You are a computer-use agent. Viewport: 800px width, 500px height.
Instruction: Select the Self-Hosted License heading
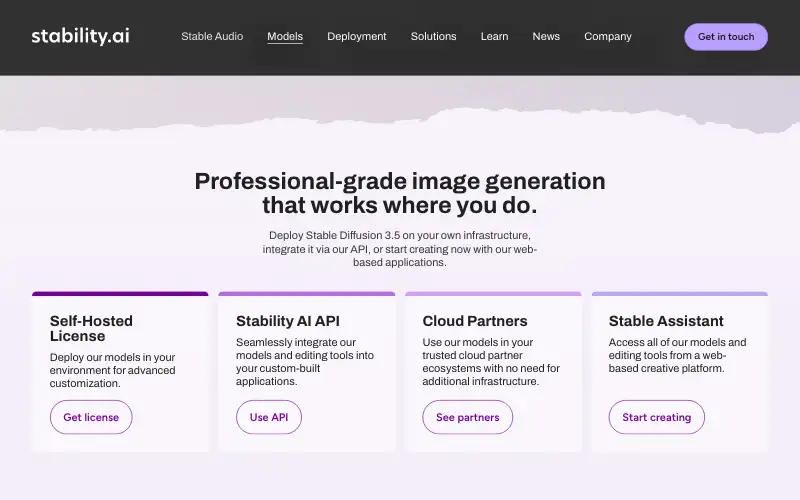click(91, 329)
